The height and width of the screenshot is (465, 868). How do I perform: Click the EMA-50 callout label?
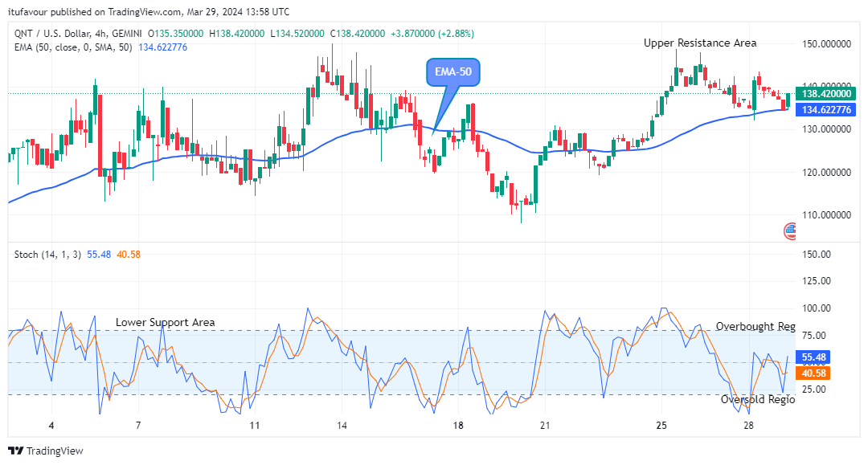[x=452, y=72]
